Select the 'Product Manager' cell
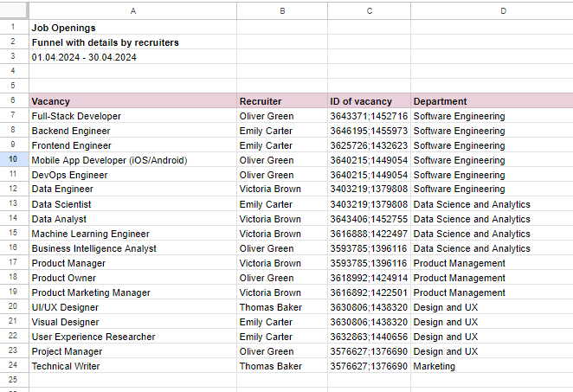This screenshot has width=573, height=392. click(x=133, y=263)
